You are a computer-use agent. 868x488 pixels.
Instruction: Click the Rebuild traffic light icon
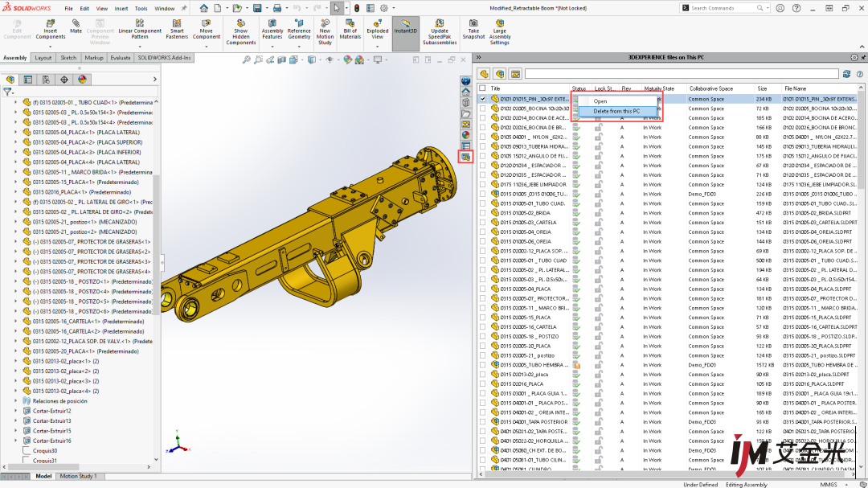[357, 8]
